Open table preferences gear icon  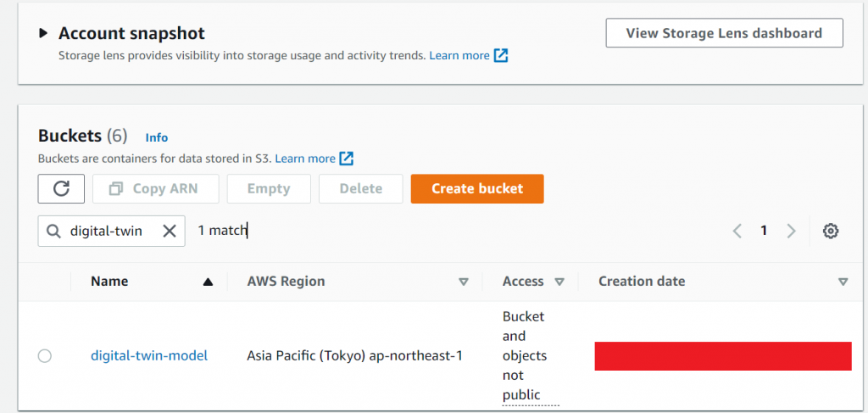click(831, 231)
